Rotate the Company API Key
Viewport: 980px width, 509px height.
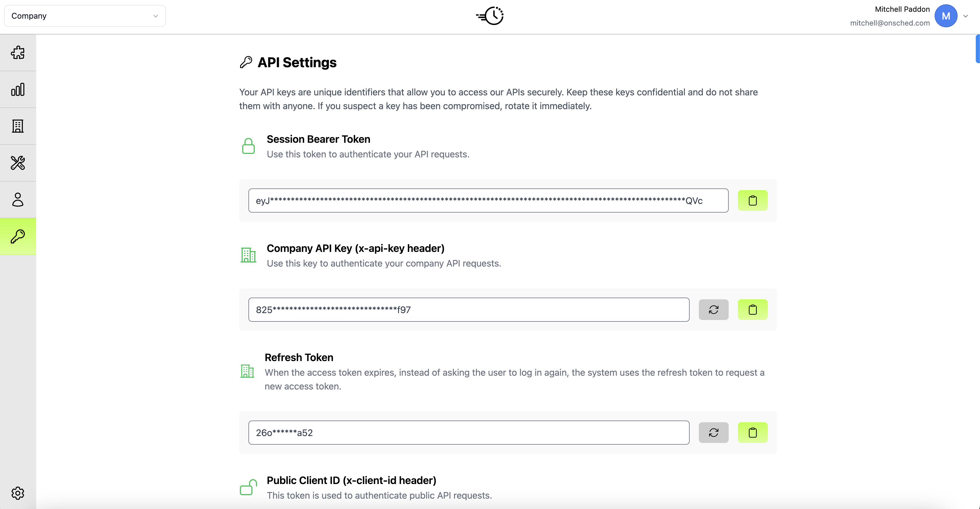(x=713, y=310)
